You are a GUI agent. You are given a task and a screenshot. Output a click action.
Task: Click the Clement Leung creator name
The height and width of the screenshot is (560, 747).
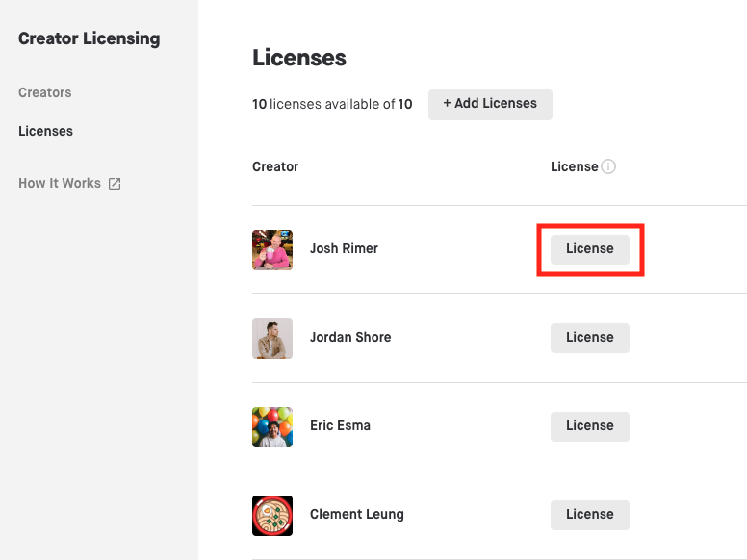tap(356, 514)
